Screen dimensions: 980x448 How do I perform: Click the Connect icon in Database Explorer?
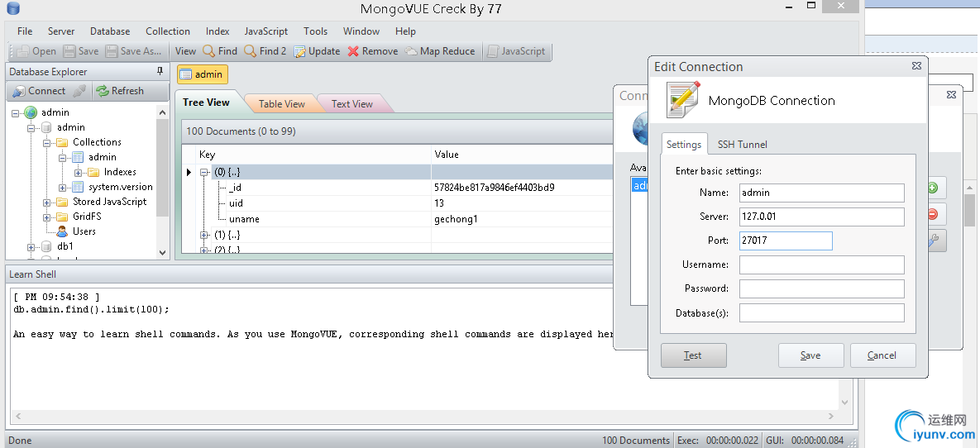(19, 91)
